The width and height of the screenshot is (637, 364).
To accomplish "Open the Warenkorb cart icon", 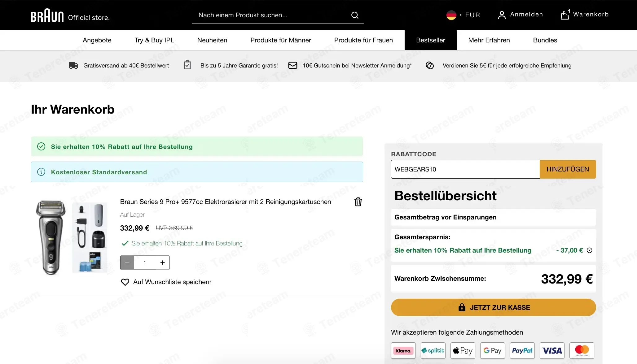I will (x=565, y=15).
